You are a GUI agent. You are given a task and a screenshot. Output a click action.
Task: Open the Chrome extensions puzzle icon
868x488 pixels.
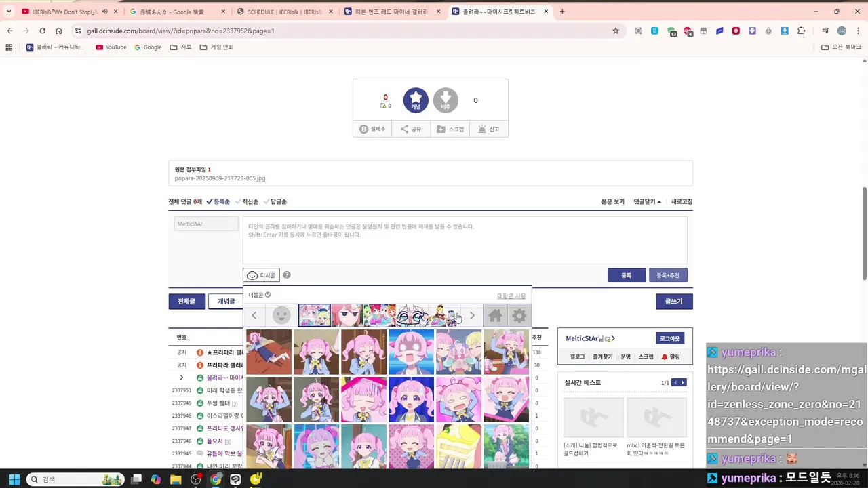(x=802, y=30)
